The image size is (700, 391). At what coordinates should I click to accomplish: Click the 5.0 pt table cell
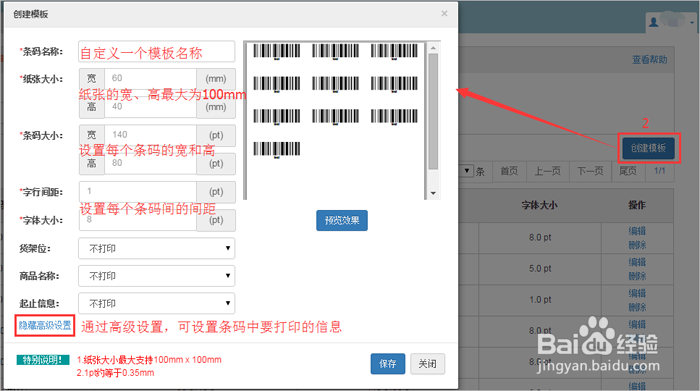coord(540,269)
